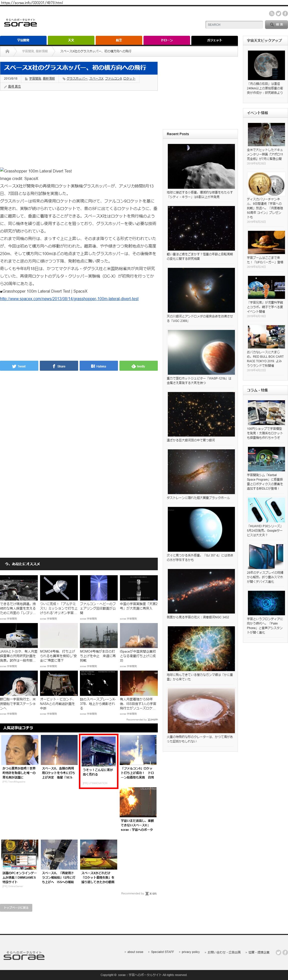Open the Crab Nebula gamma ray thumbnail
The height and width of the screenshot is (980, 288).
(x=201, y=649)
